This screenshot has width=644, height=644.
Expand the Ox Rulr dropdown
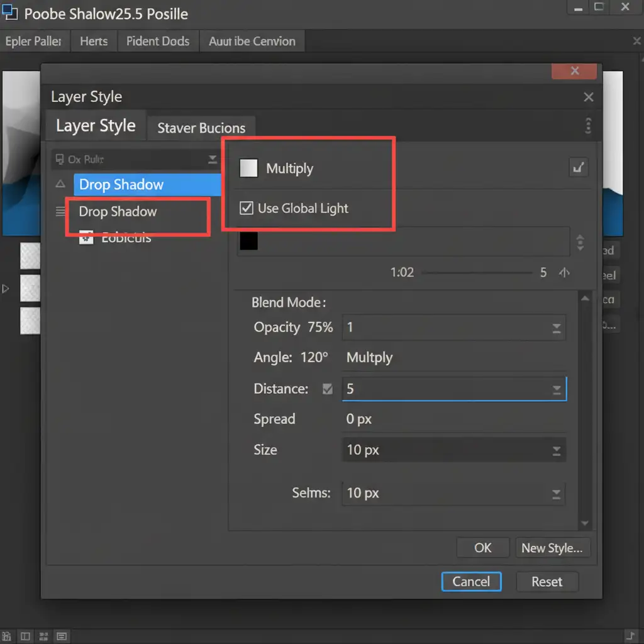(213, 160)
